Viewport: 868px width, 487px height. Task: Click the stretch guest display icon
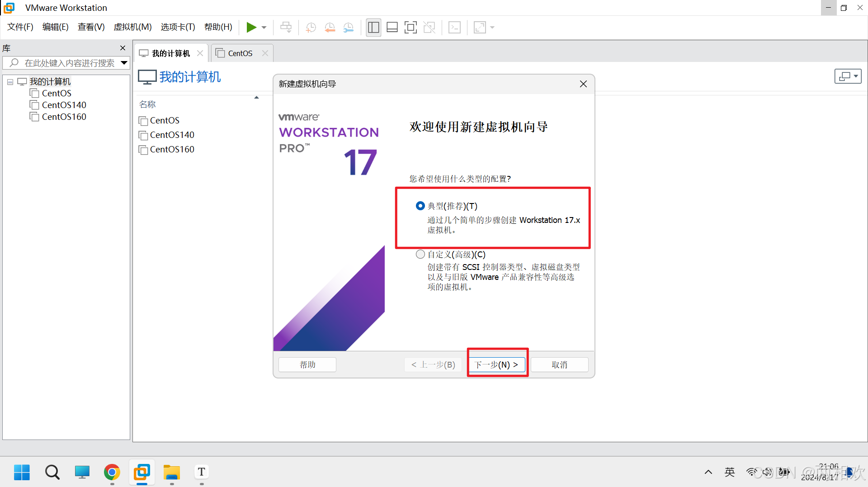pyautogui.click(x=480, y=28)
